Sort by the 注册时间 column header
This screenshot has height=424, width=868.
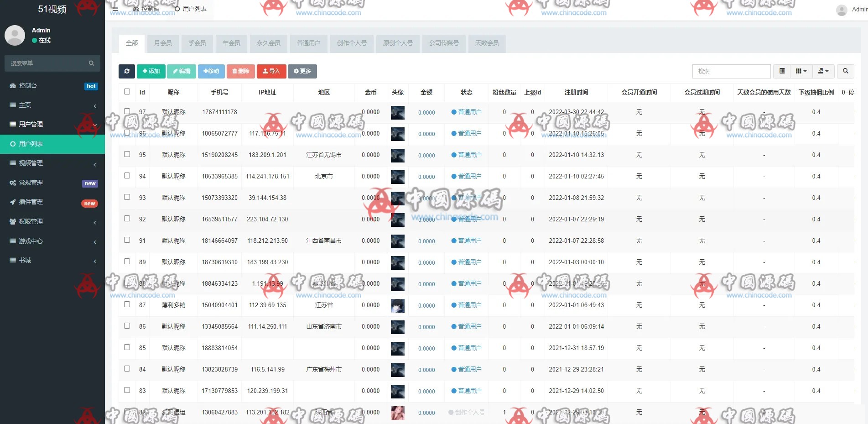pos(576,92)
